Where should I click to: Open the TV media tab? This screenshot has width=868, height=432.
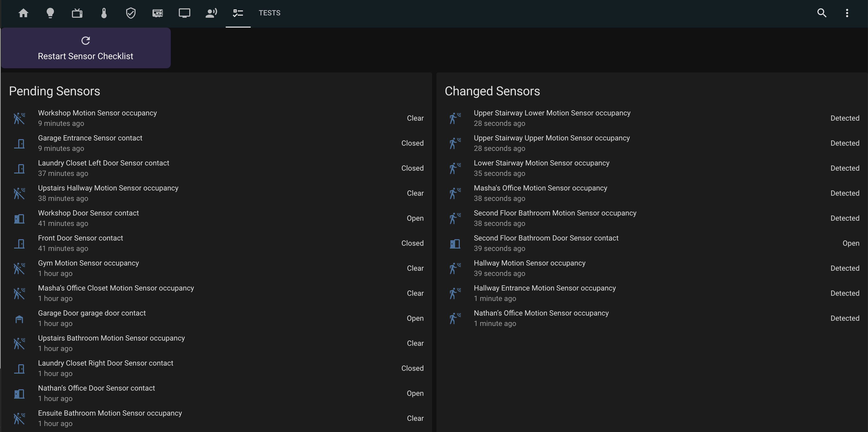click(77, 13)
